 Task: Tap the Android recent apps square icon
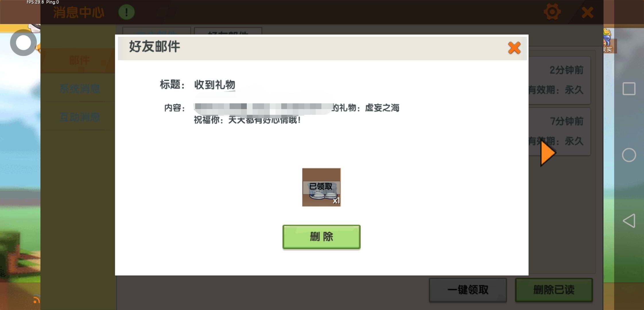(x=629, y=89)
